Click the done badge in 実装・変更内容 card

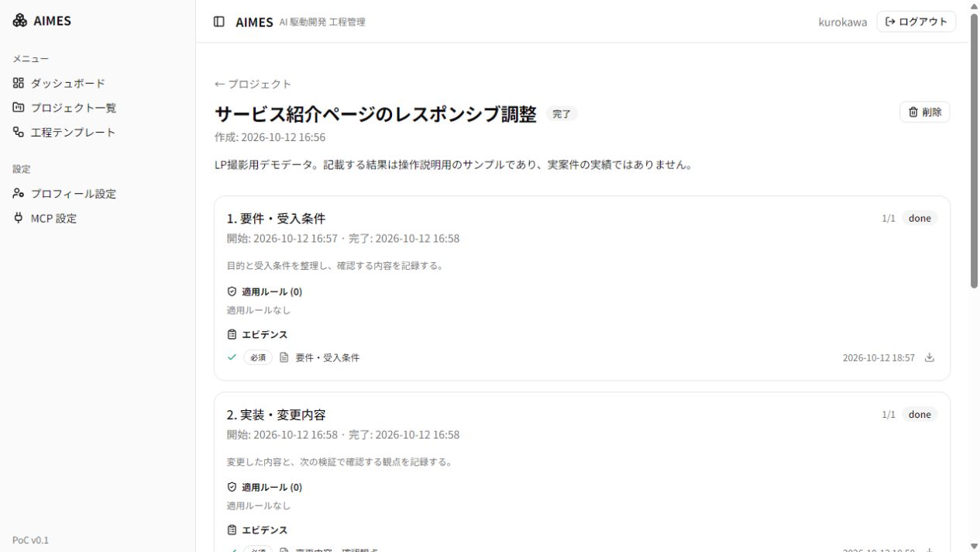[x=920, y=414]
